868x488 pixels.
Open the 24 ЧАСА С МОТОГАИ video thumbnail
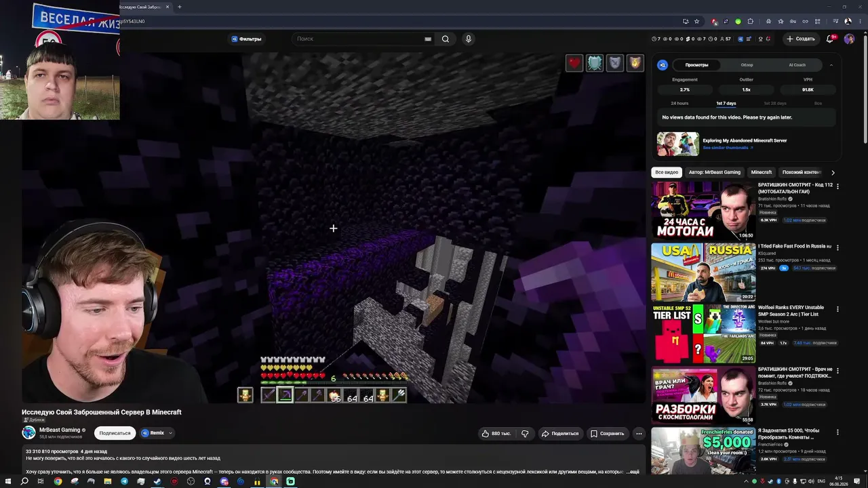pyautogui.click(x=703, y=210)
